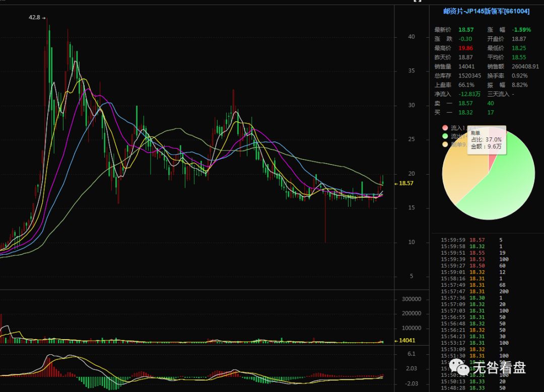Click tooltip text 占比: 37.0%
Viewport: 544px width, 392px height.
[486, 139]
